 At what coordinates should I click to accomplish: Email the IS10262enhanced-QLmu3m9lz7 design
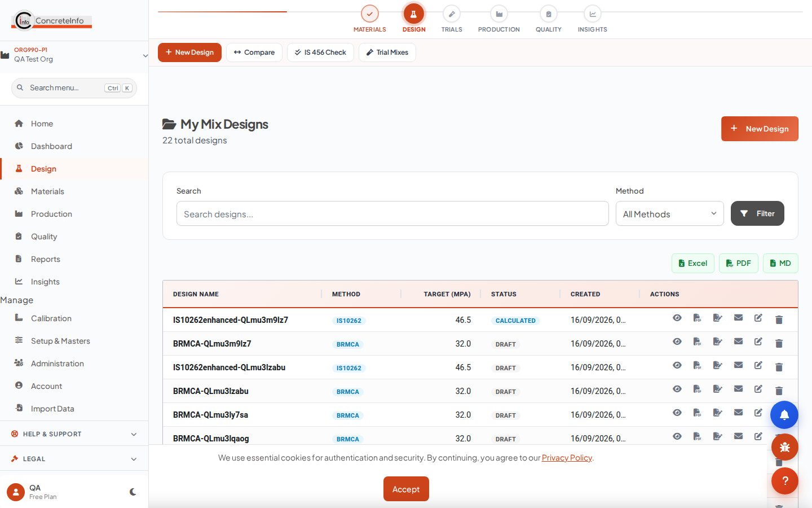pos(738,318)
